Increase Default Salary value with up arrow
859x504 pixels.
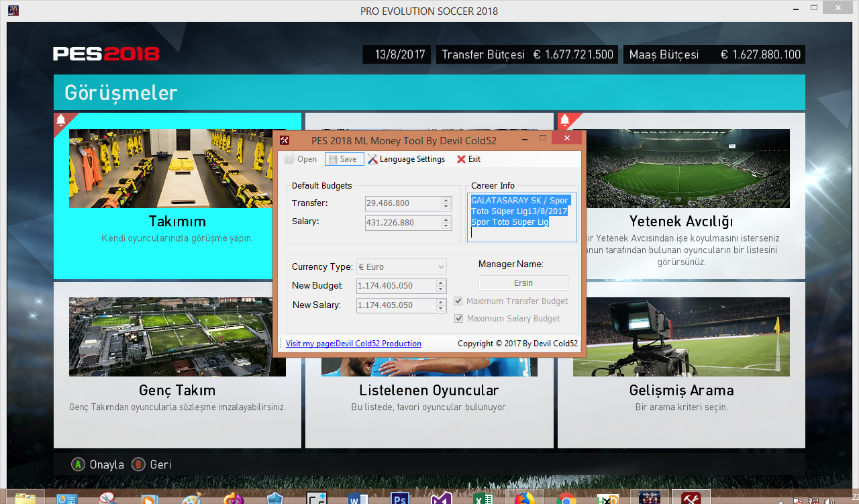coord(446,219)
